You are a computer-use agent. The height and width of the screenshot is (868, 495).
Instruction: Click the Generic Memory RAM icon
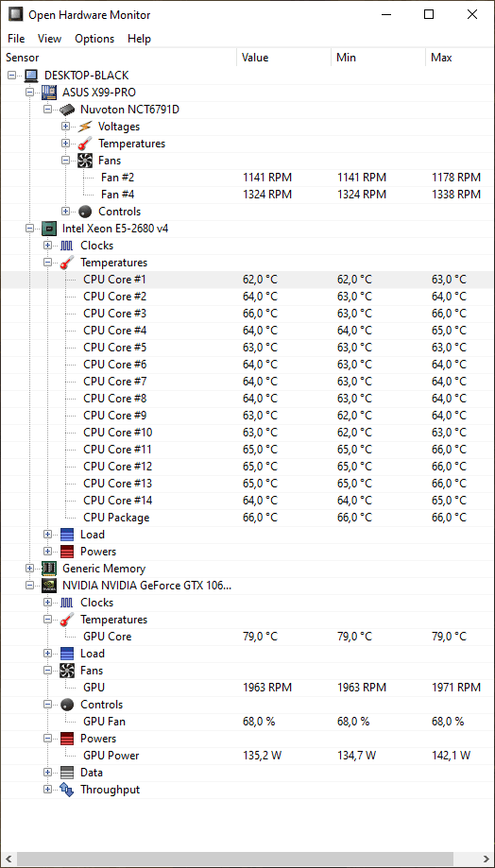click(x=49, y=569)
